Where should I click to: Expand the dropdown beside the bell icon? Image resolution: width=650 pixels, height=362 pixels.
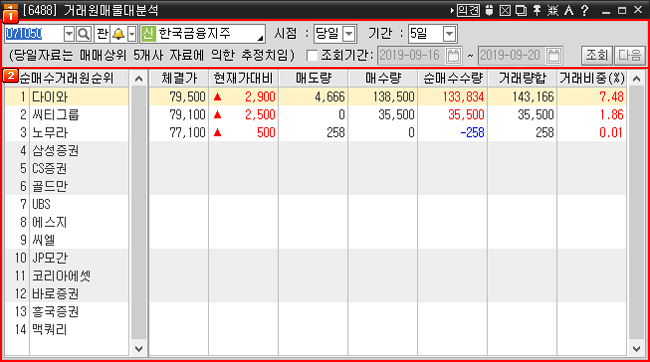(132, 34)
